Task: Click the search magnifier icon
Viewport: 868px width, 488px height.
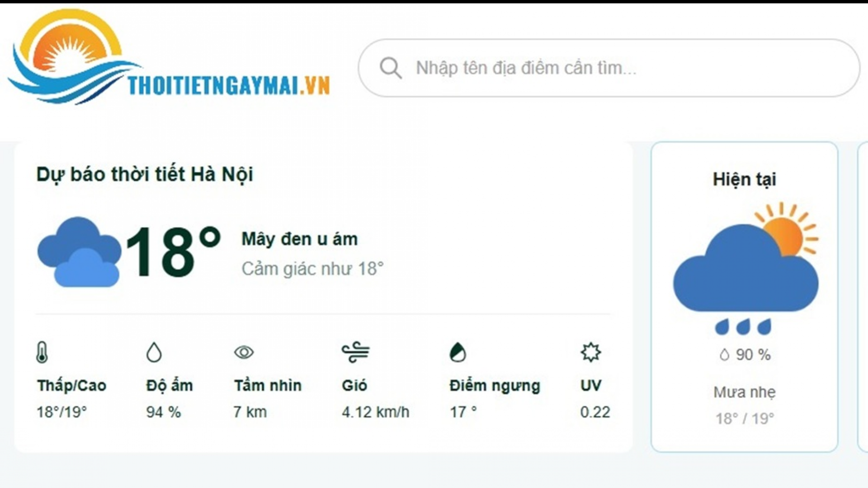Action: pyautogui.click(x=391, y=68)
